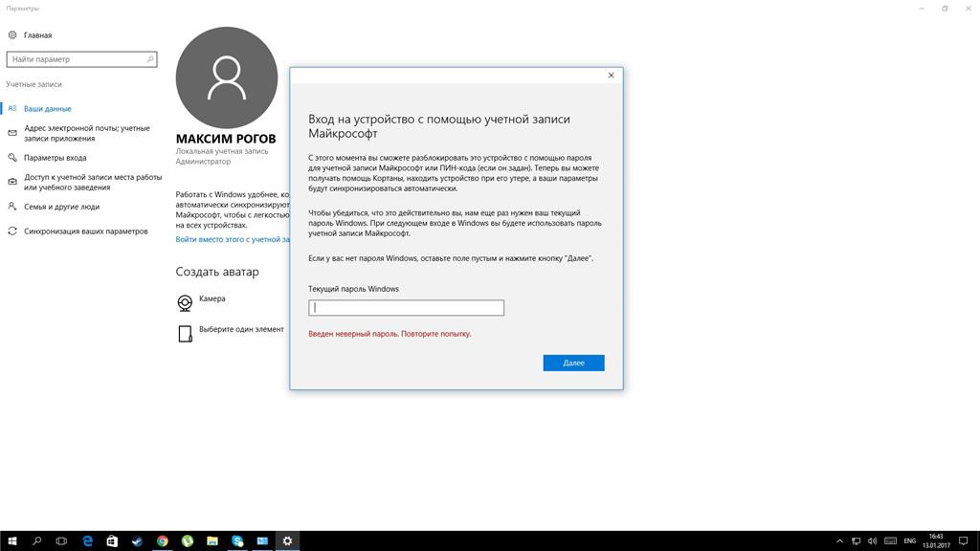Click the Текущий пароль Windows field
The width and height of the screenshot is (980, 551).
click(x=406, y=307)
